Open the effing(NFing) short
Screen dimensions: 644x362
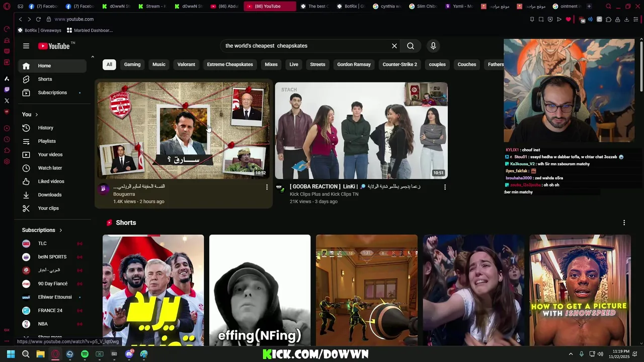pos(260,290)
